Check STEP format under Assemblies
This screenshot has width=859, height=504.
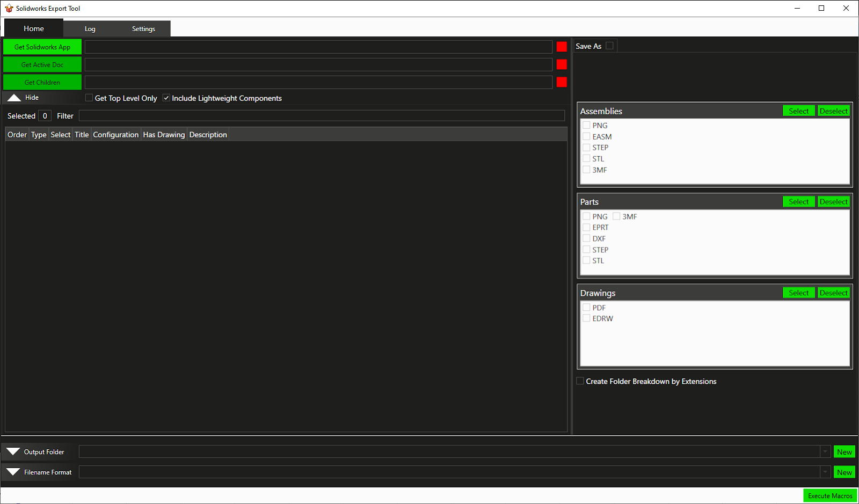(586, 148)
